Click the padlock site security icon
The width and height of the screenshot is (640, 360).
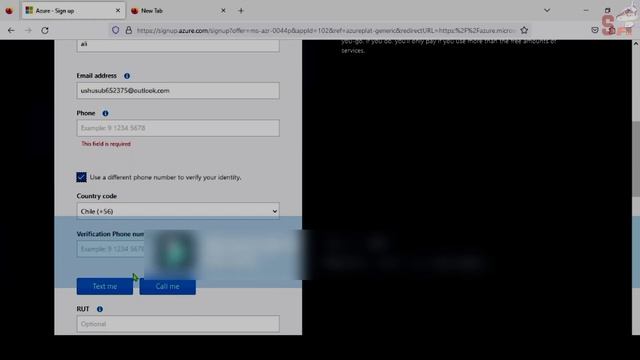(129, 30)
